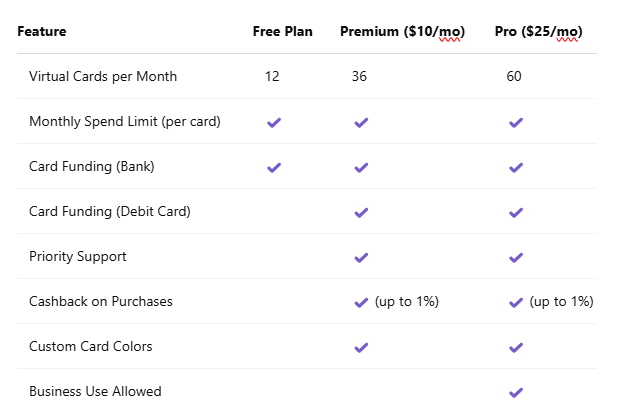Click the Feature column header
The width and height of the screenshot is (624, 413).
(x=42, y=31)
